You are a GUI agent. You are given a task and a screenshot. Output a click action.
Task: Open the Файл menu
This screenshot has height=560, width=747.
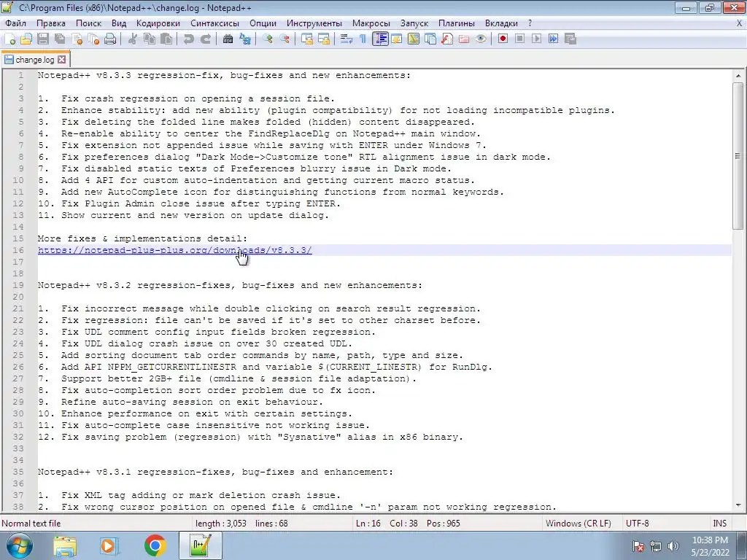click(16, 23)
